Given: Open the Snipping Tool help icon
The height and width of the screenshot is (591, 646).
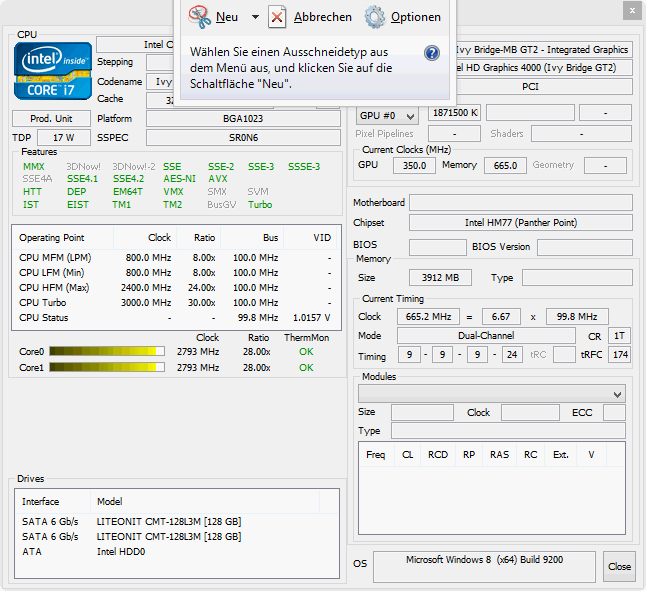Looking at the screenshot, I should [432, 53].
